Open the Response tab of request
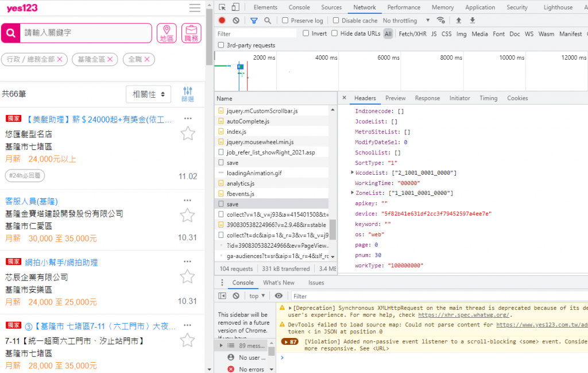 (427, 98)
